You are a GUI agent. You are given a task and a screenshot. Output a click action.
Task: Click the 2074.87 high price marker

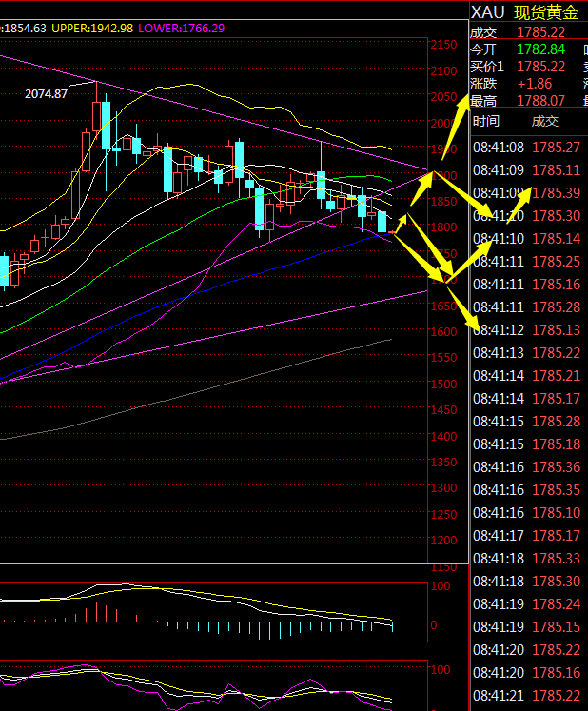(47, 93)
